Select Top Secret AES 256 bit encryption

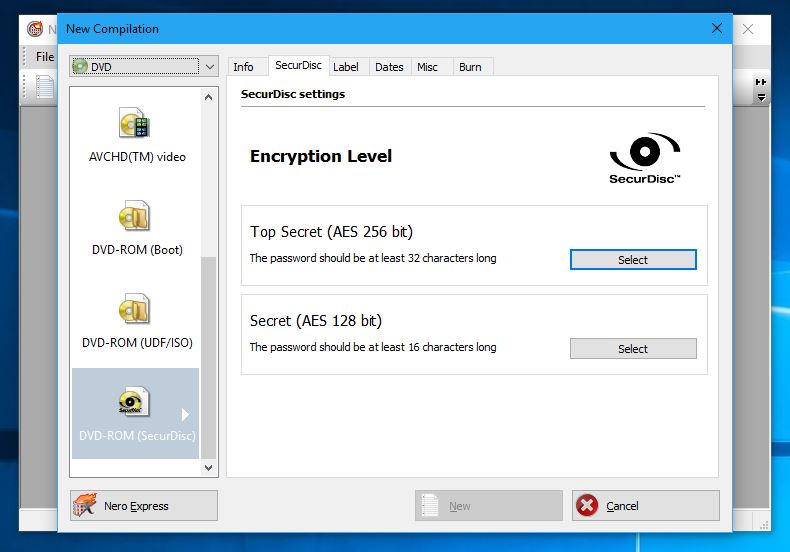click(633, 260)
